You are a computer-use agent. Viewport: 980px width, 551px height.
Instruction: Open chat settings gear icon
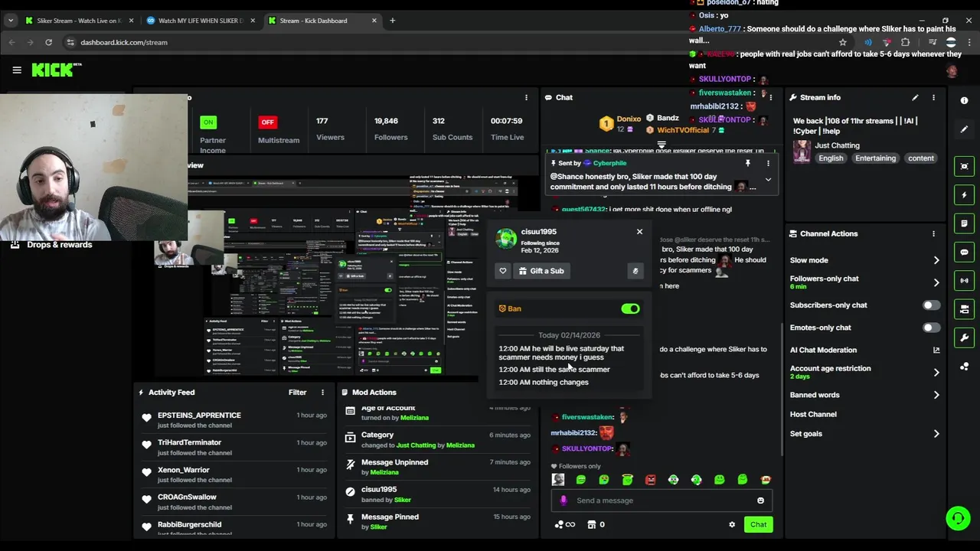coord(732,524)
